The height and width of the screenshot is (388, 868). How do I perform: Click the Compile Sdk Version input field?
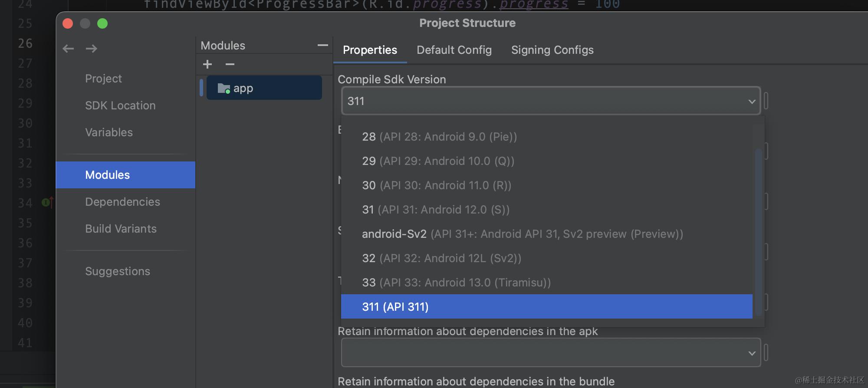(x=542, y=101)
